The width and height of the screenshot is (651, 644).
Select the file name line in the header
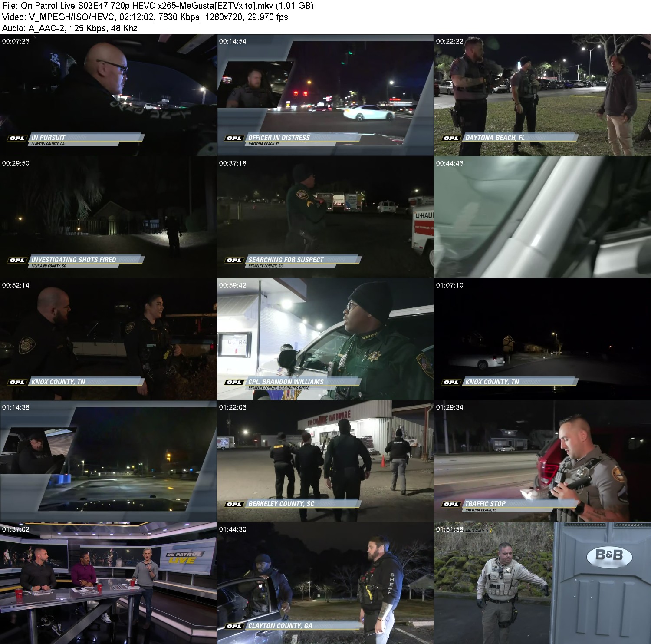158,6
